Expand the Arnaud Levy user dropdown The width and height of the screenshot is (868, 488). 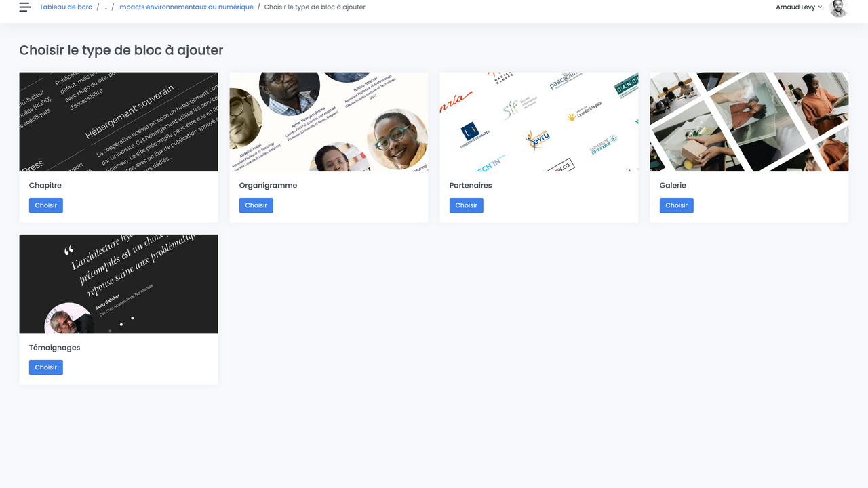click(799, 7)
